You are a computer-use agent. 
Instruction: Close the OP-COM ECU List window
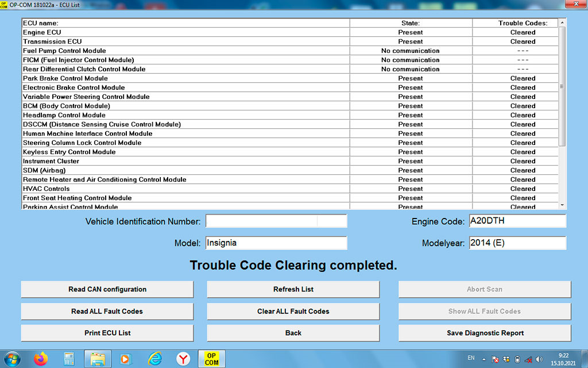[x=577, y=4]
